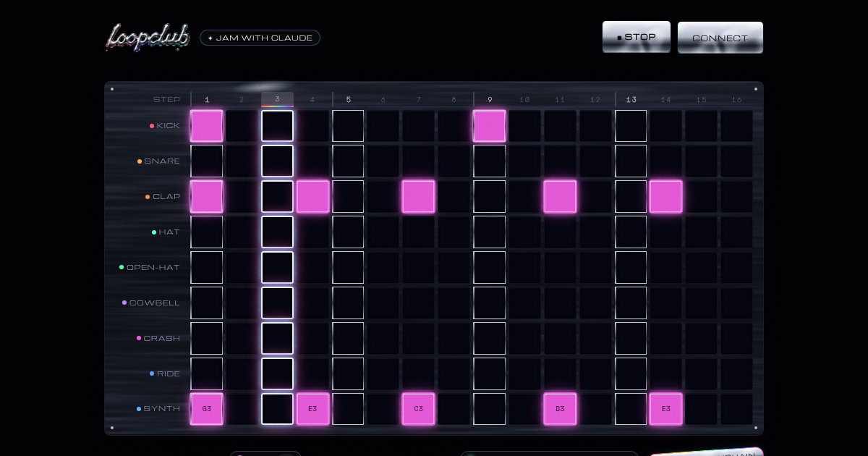The width and height of the screenshot is (868, 456).
Task: Click the loopclub logo
Action: pos(148,37)
